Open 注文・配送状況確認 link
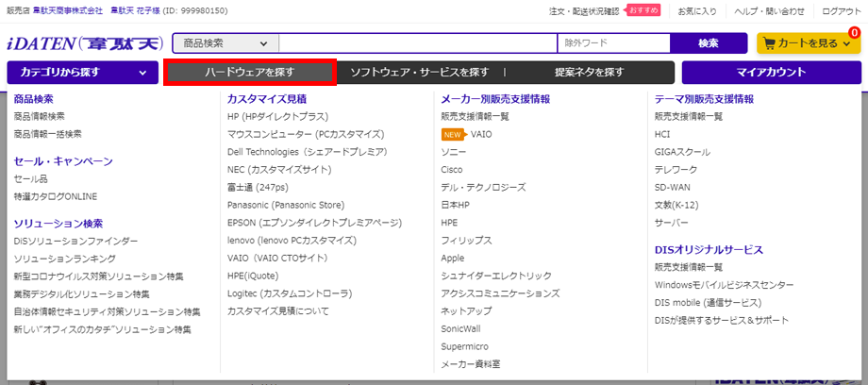This screenshot has height=385, width=868. click(584, 10)
